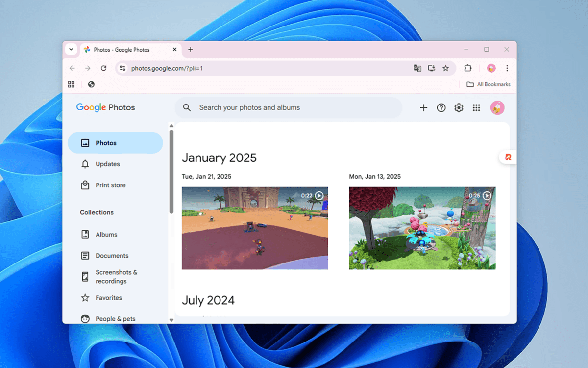588x368 pixels.
Task: Open the Google apps grid launcher
Action: [x=476, y=108]
